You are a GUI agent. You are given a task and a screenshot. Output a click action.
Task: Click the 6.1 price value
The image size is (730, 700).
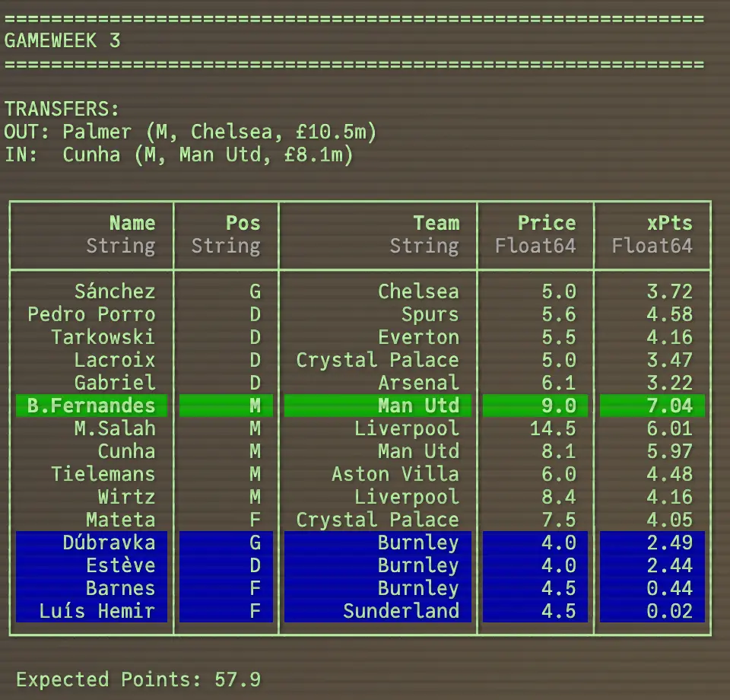click(x=559, y=383)
